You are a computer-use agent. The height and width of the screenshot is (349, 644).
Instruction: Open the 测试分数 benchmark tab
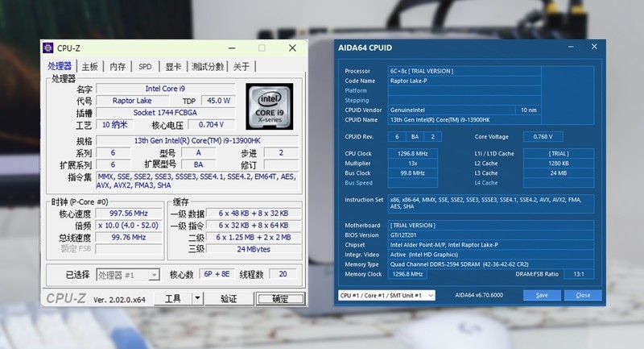click(x=208, y=67)
